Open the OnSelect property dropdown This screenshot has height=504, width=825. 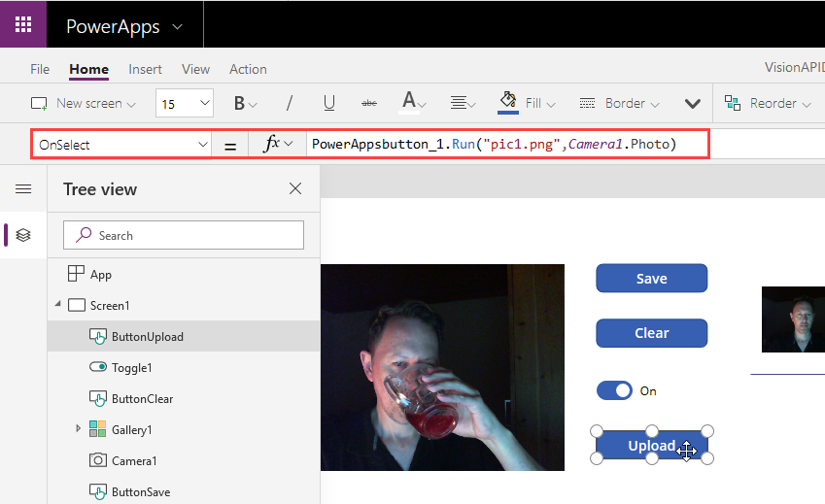point(122,145)
